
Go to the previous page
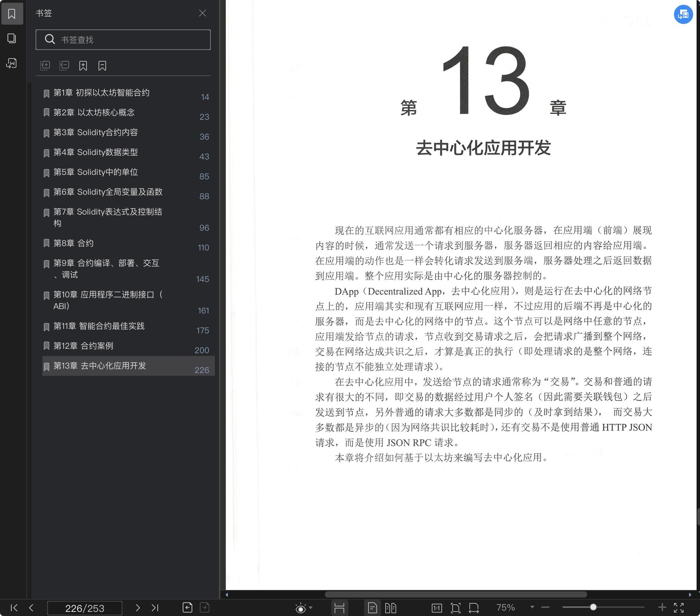[31, 607]
